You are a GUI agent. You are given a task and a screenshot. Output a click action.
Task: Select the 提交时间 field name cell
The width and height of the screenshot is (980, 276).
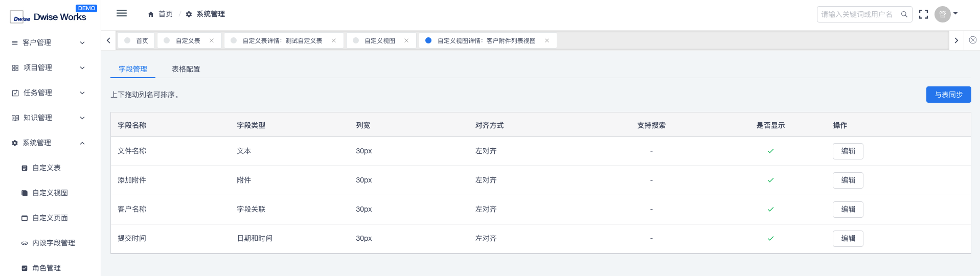tap(132, 239)
